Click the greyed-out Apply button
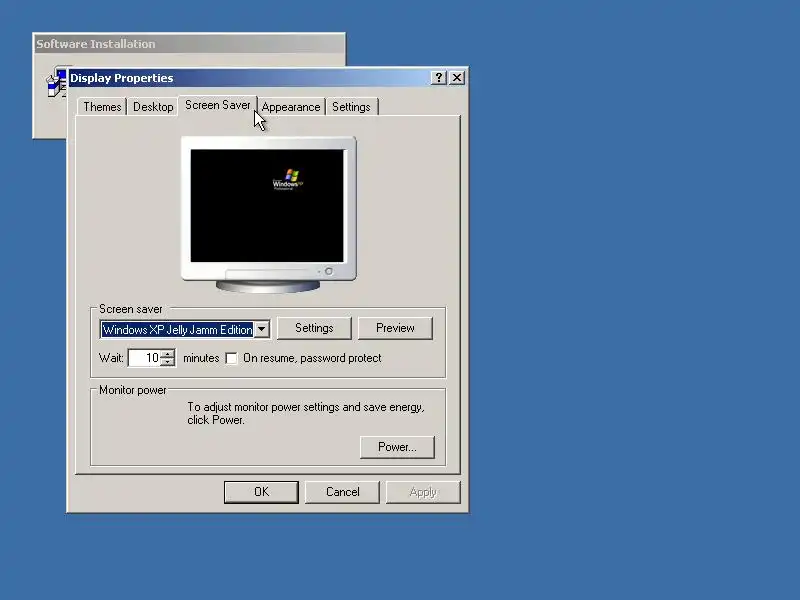 tap(423, 492)
